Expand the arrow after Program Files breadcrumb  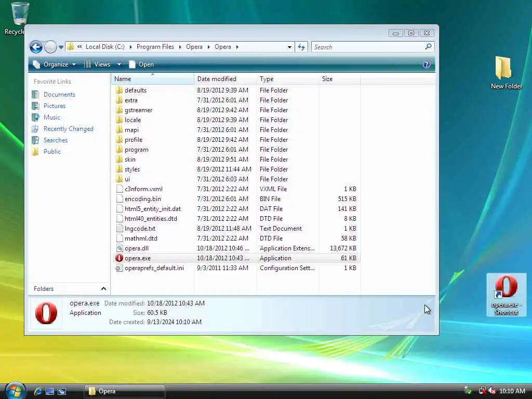(x=180, y=47)
